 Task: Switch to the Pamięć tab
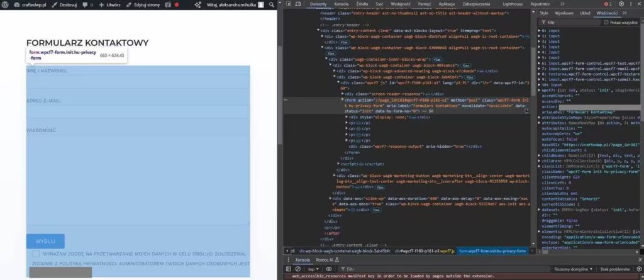pyautogui.click(x=425, y=4)
